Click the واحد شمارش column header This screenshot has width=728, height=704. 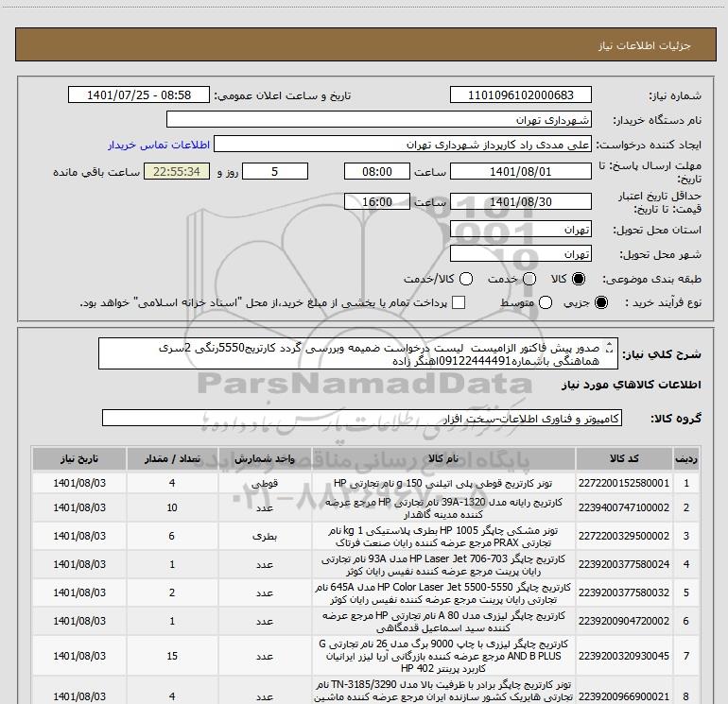(265, 459)
